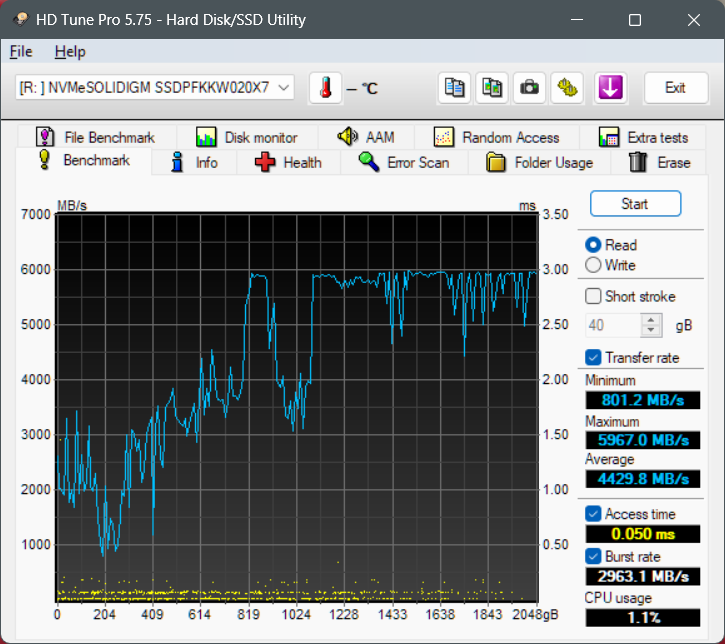Maximize the HD Tune Pro window

(635, 19)
